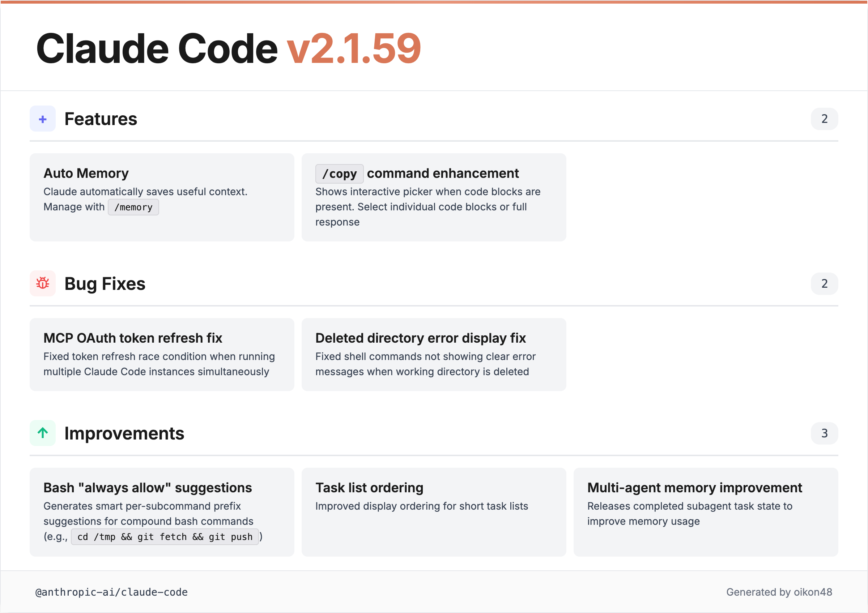This screenshot has height=613, width=868.
Task: Click the Features count badge showing 2
Action: point(824,119)
